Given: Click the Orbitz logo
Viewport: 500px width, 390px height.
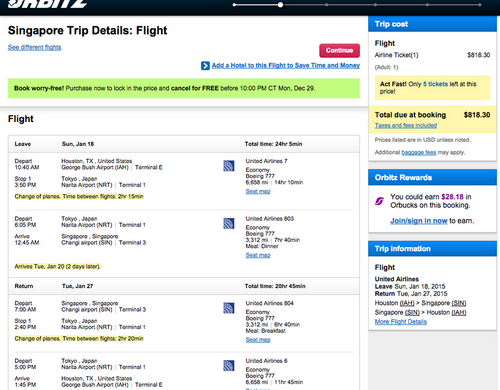Looking at the screenshot, I should (47, 4).
